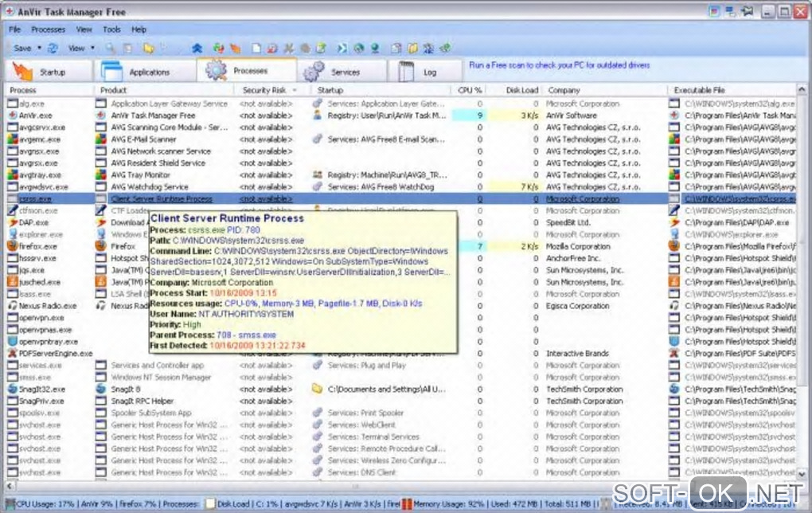Click the CPU usage icon in the status bar
812x513 pixels.
[x=10, y=503]
